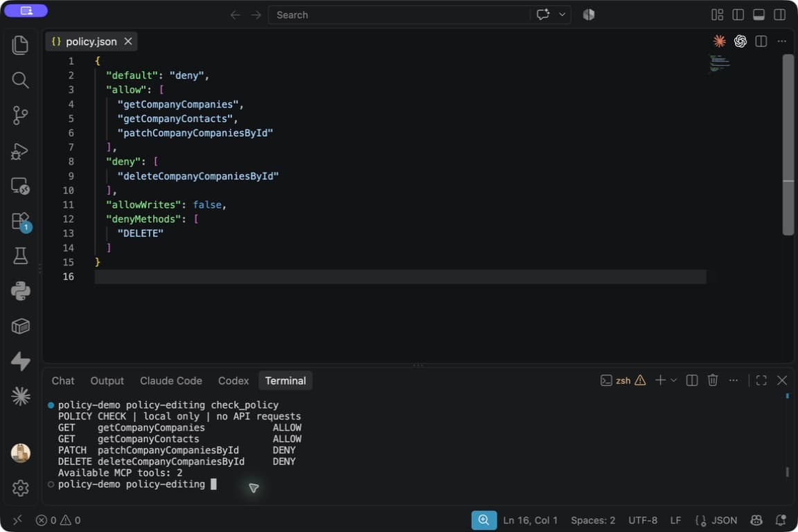Open the Accounts avatar menu
The height and width of the screenshot is (532, 798).
pos(20,452)
